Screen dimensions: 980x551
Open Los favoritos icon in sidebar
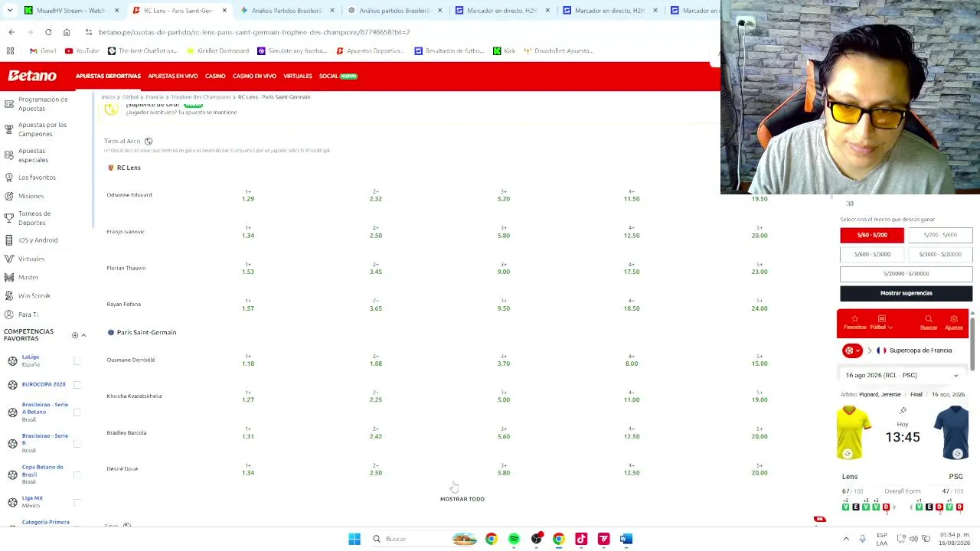coord(9,177)
